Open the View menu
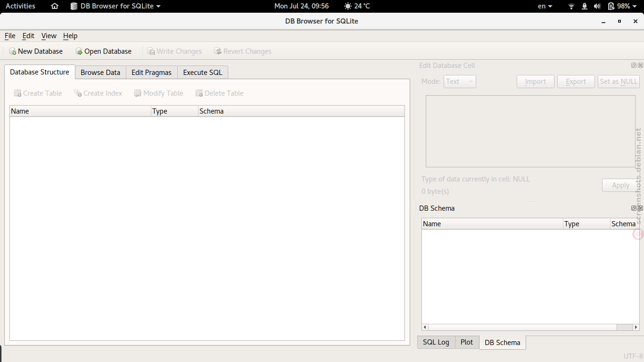Screen dimensions: 644x362 coord(49,36)
